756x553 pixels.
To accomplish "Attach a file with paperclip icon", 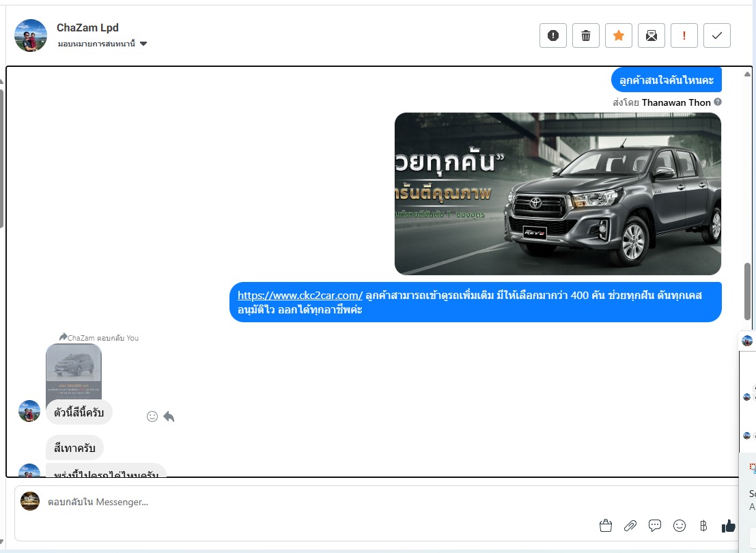I will [x=630, y=526].
